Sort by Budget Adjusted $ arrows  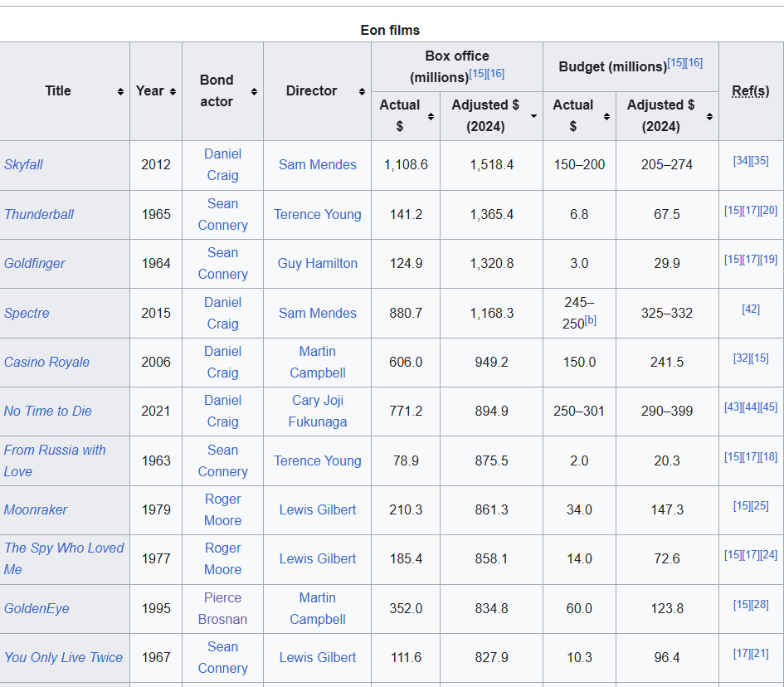tap(709, 116)
